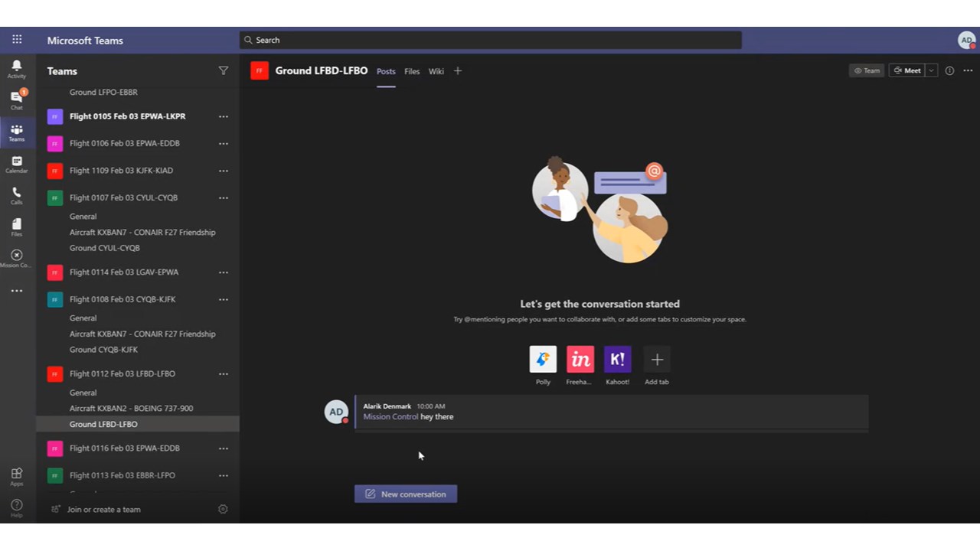Screen dimensions: 980x551
Task: Expand team Flight 0116 Feb 03 EPWA-EDDB
Action: pos(125,448)
